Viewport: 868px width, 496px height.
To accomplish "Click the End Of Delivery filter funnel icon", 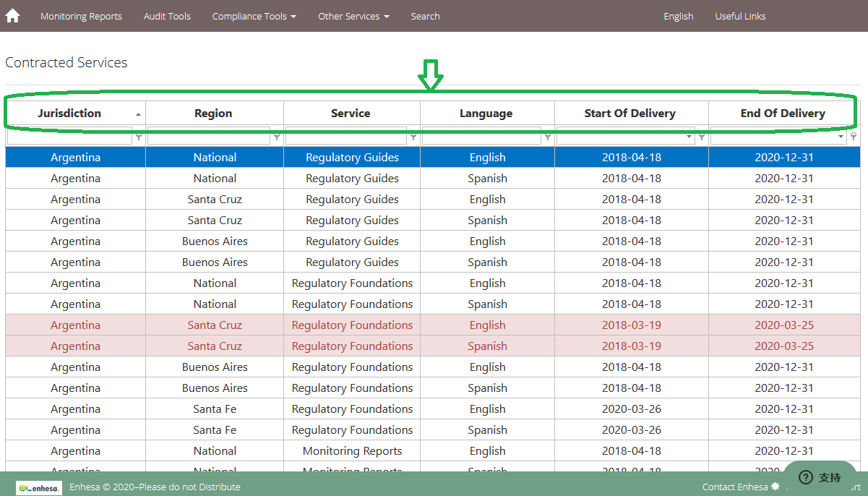I will 854,136.
